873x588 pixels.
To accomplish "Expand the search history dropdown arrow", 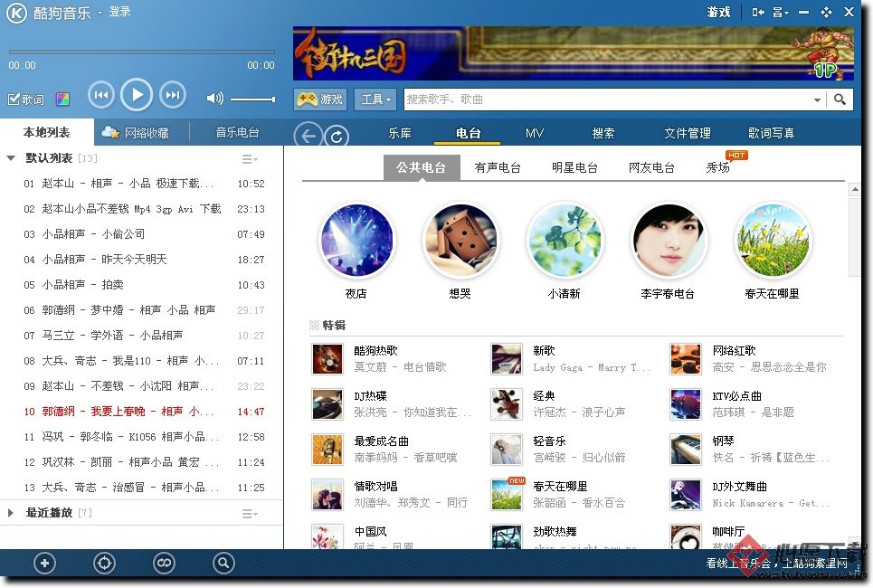I will (817, 100).
